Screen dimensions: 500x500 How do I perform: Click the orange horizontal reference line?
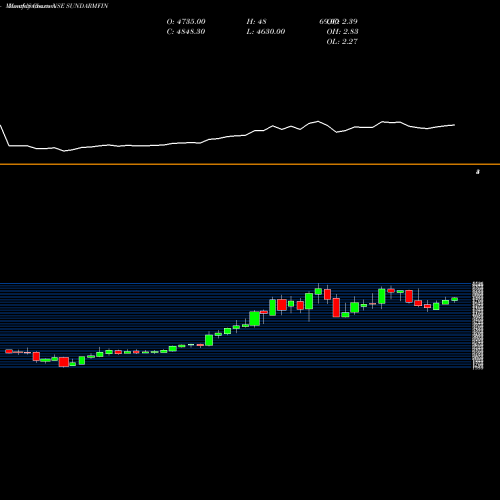pos(250,164)
